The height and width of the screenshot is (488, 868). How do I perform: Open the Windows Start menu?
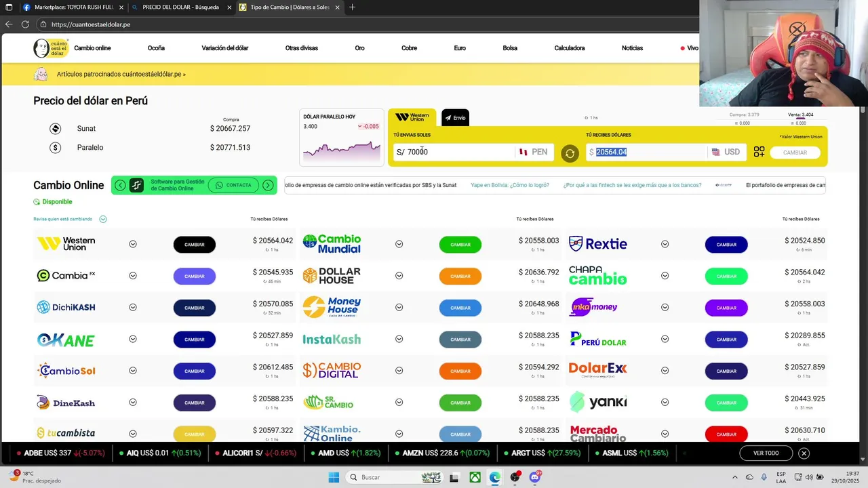click(334, 477)
